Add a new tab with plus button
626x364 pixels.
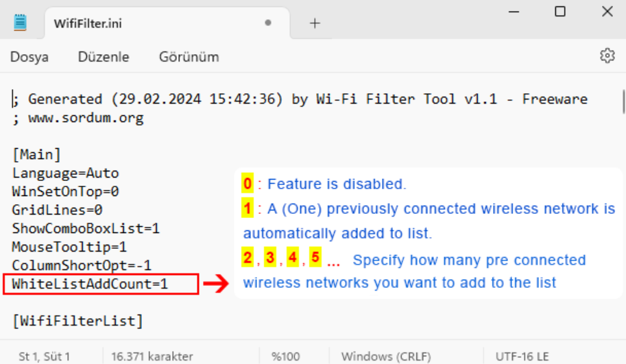(x=315, y=23)
